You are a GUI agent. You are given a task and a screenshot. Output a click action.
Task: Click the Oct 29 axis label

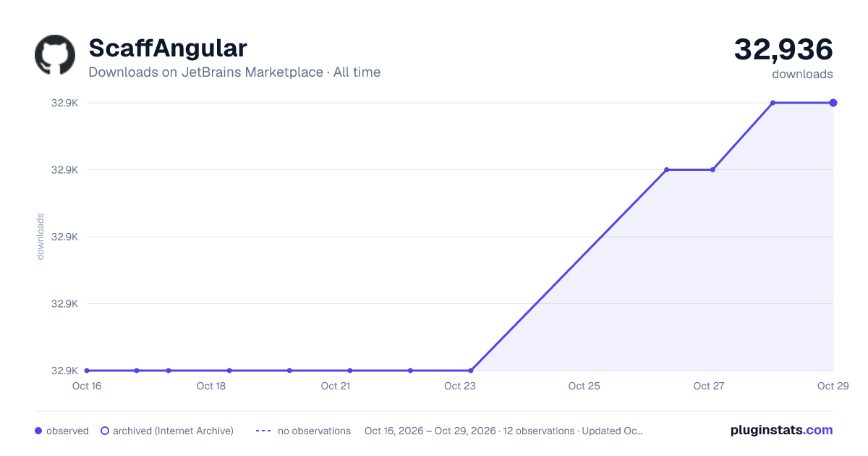tap(832, 386)
